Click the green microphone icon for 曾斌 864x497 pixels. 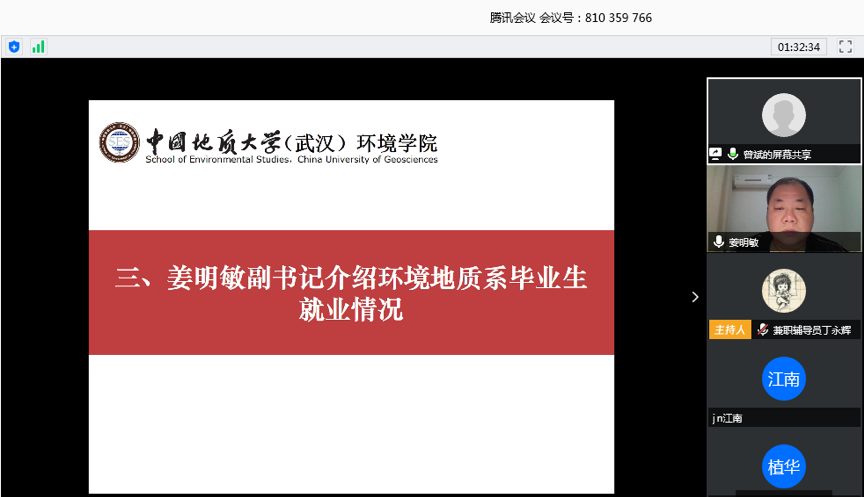click(733, 154)
